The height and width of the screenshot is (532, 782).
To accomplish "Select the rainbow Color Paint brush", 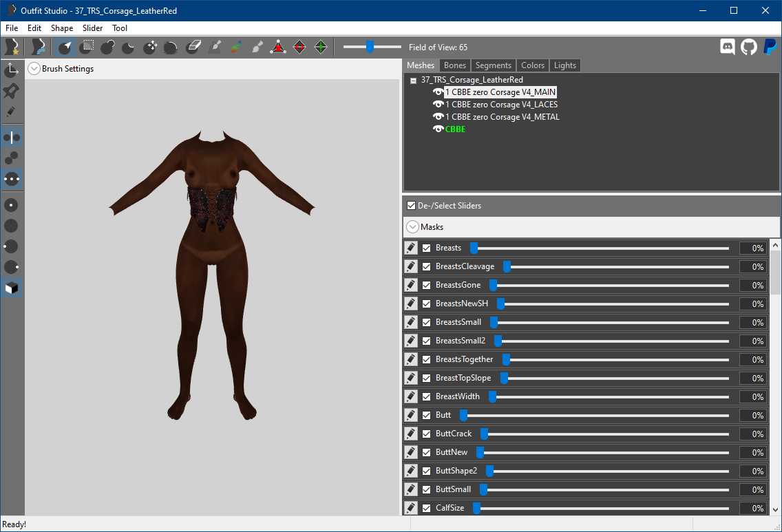I will [x=236, y=47].
